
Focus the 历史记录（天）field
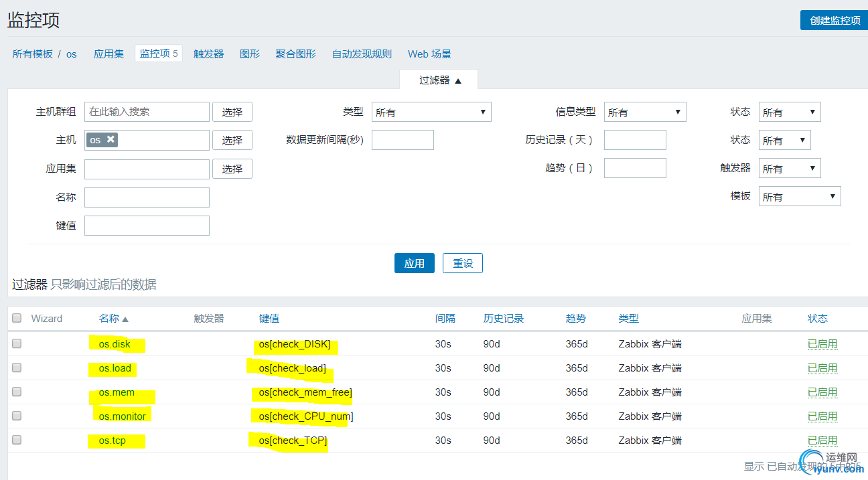pos(635,140)
